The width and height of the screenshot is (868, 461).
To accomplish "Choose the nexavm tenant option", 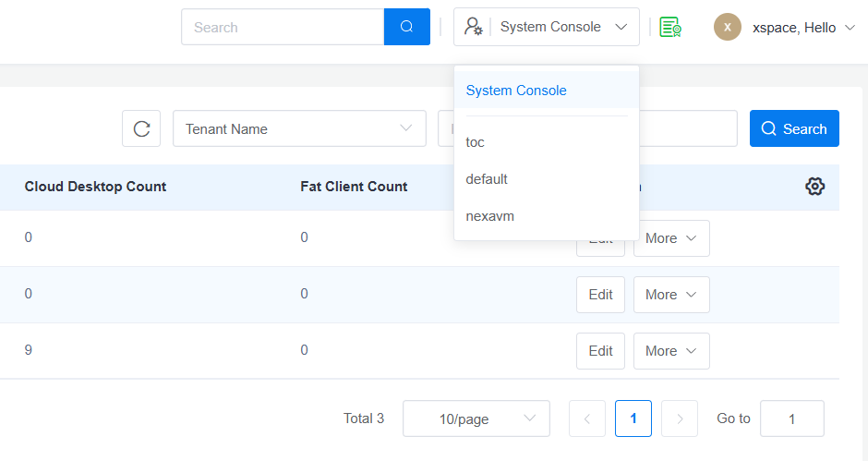I will pos(489,216).
